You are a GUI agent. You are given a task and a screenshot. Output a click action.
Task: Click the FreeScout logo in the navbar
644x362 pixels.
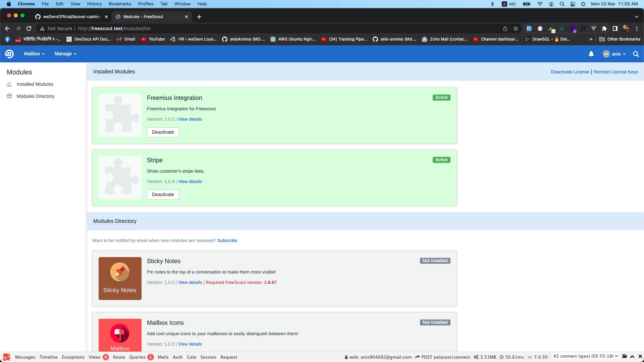(x=9, y=54)
